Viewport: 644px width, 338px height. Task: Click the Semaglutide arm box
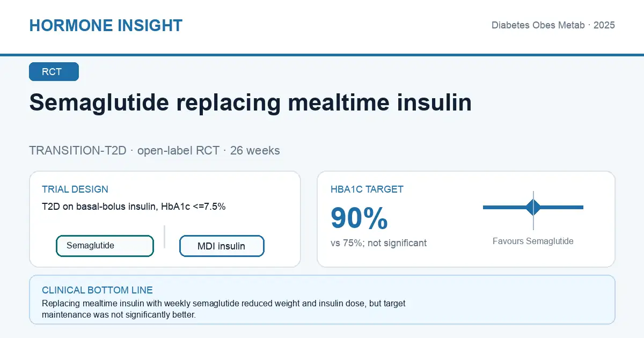(x=105, y=246)
